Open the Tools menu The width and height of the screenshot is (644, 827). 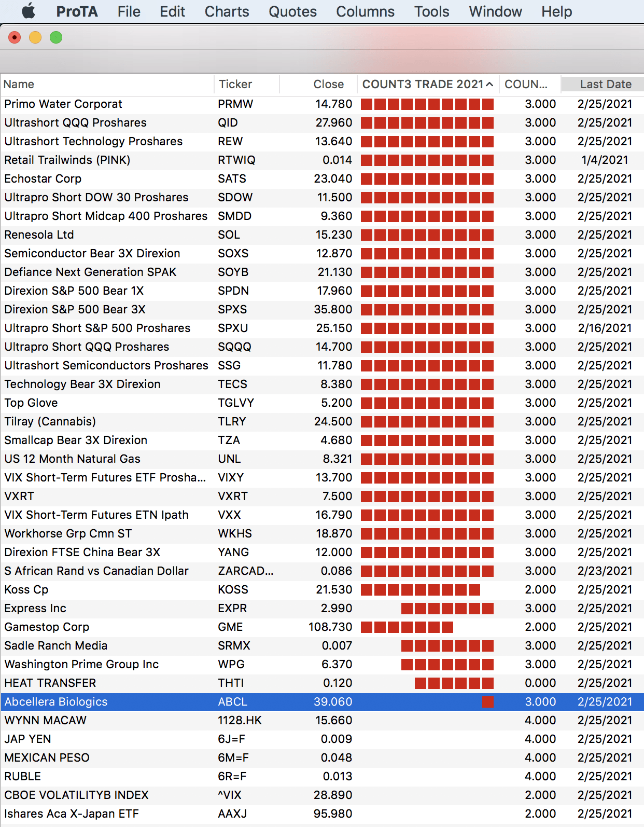[431, 11]
